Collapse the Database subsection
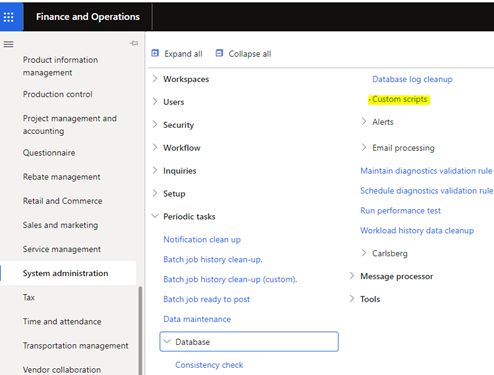494x375 pixels. tap(249, 342)
